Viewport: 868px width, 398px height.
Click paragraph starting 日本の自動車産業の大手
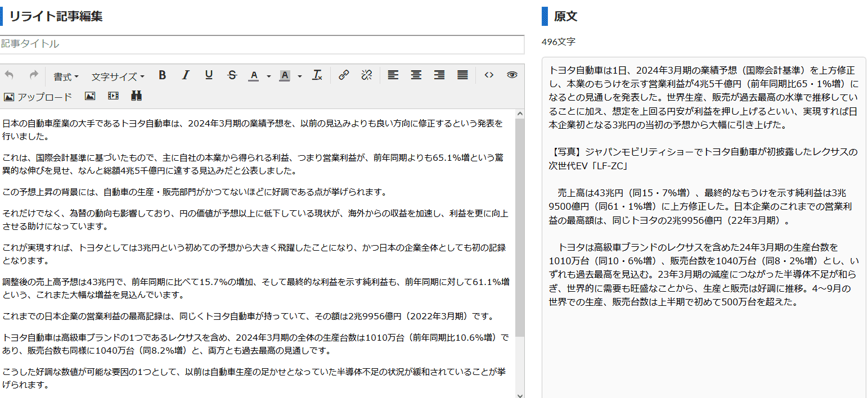tap(253, 130)
